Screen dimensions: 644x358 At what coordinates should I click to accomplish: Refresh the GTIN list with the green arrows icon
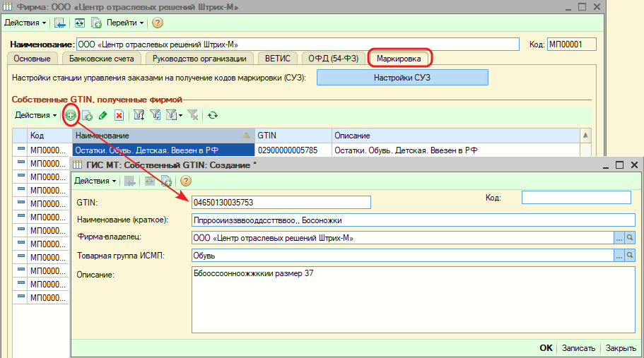(x=212, y=115)
